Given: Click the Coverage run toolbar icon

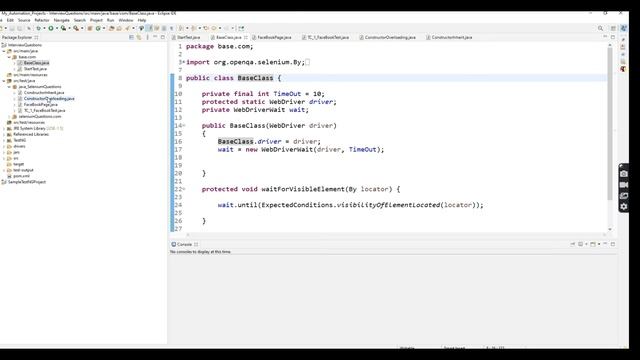Looking at the screenshot, I should 64,28.
